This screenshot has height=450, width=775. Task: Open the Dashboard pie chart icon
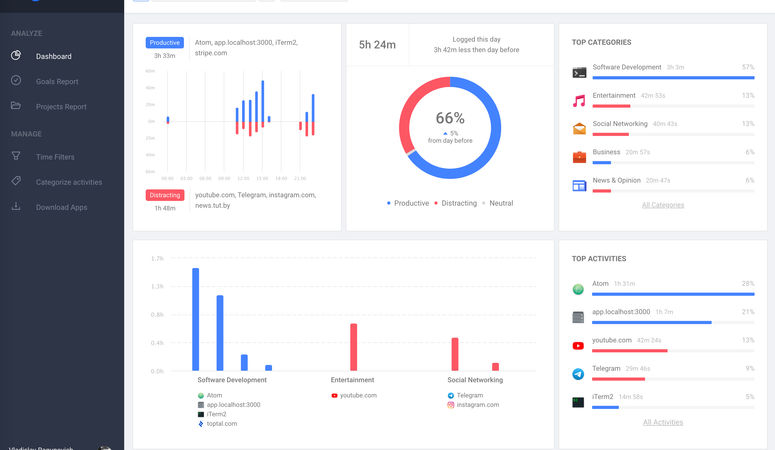[16, 55]
